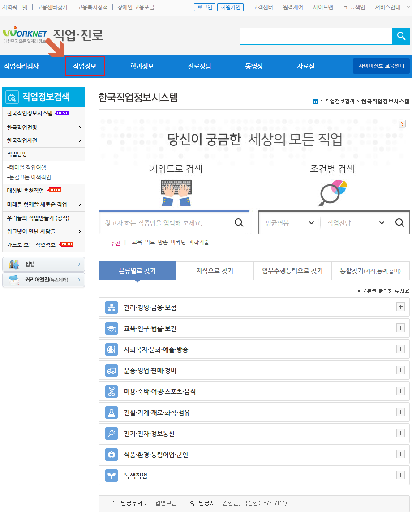Expand 녹색직업 with plus button
This screenshot has width=412, height=532.
pyautogui.click(x=400, y=475)
